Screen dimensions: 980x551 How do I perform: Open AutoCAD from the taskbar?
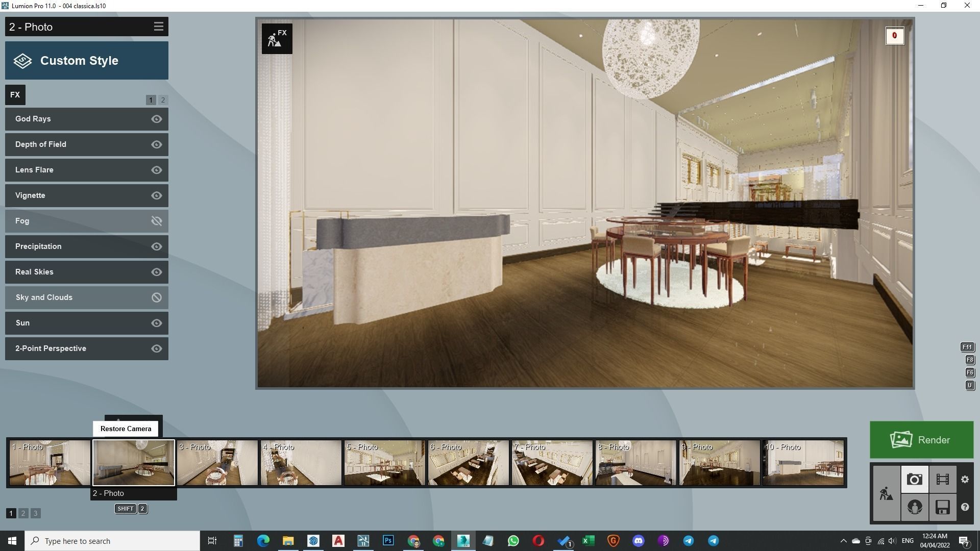[338, 541]
